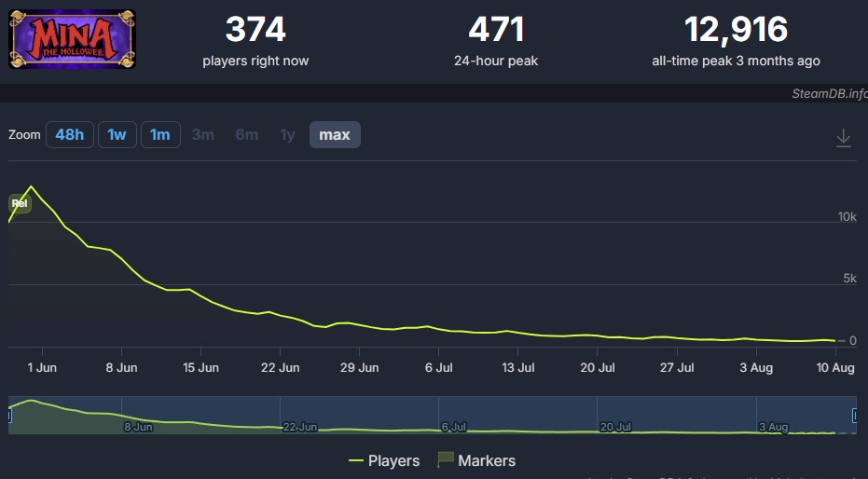Click the 12,916 all-time peak figure

[736, 29]
